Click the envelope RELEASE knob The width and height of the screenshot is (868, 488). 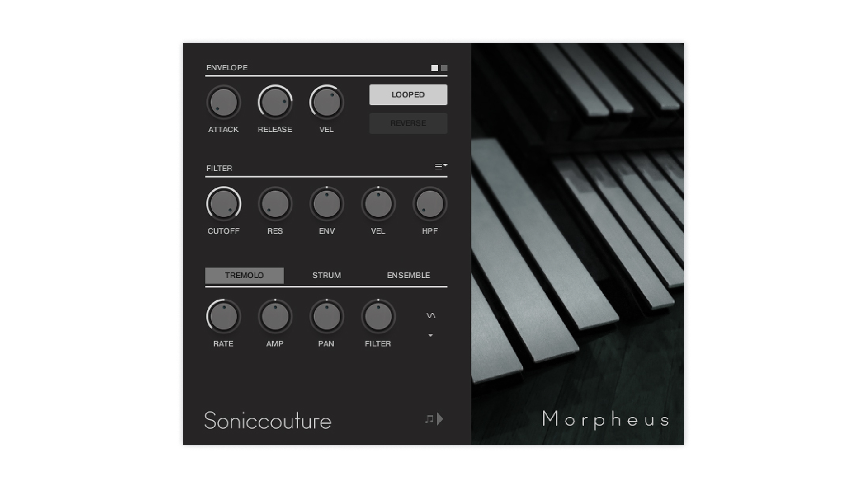[275, 103]
